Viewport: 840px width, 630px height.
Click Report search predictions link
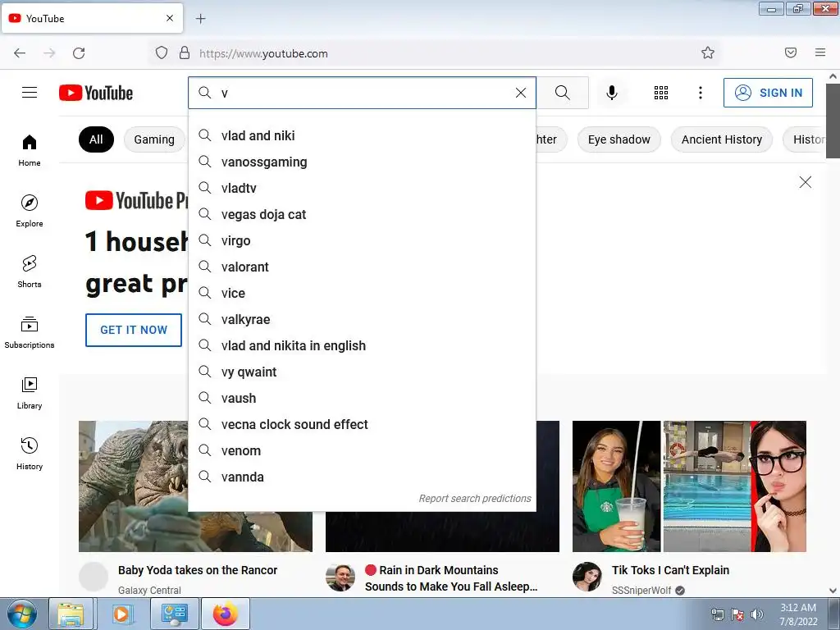click(475, 499)
